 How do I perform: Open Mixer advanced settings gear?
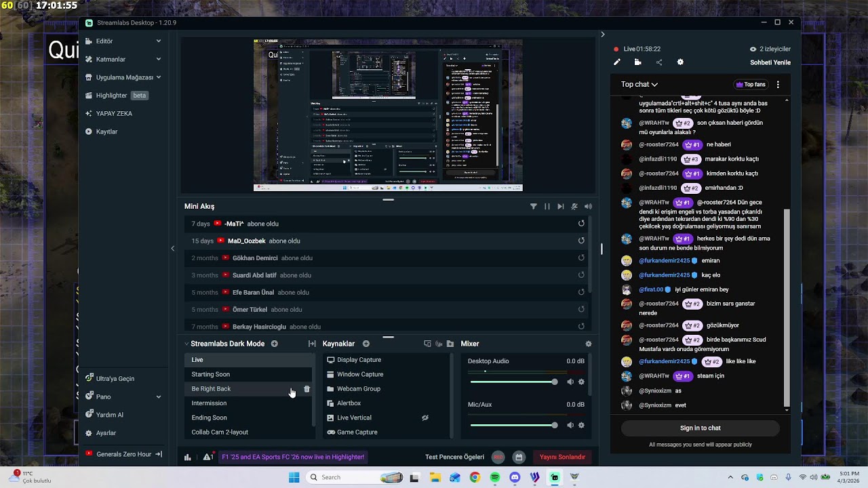pyautogui.click(x=588, y=344)
